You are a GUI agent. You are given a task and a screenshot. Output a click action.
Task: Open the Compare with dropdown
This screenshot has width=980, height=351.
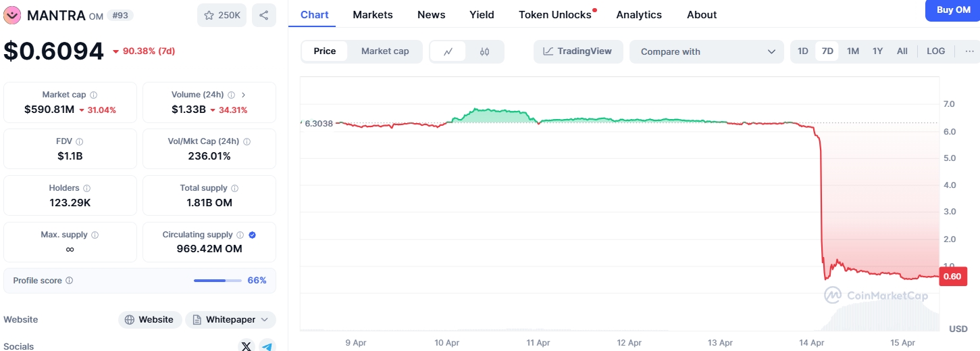coord(706,51)
